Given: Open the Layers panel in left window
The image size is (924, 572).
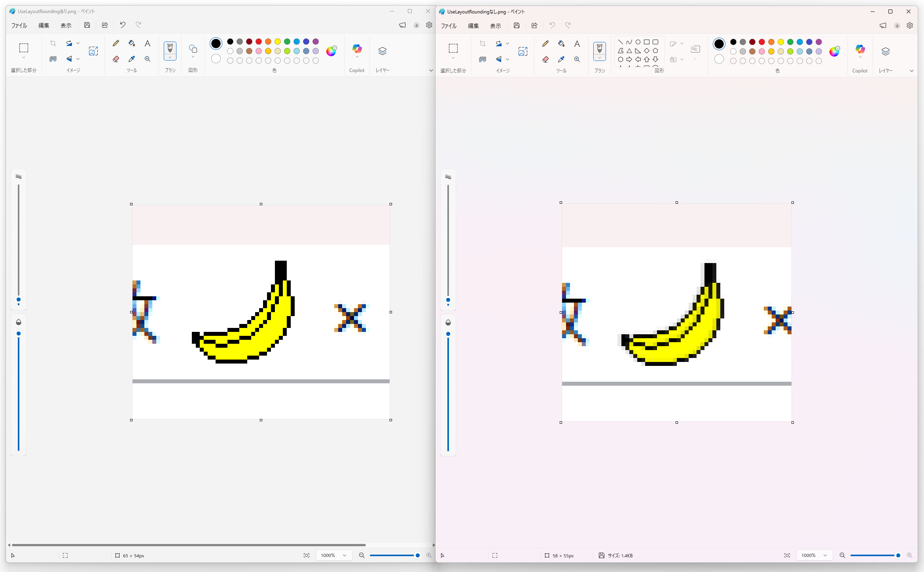Looking at the screenshot, I should click(382, 51).
